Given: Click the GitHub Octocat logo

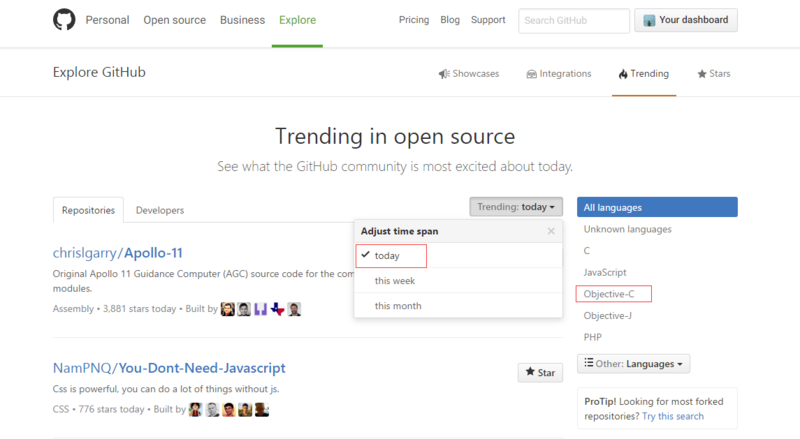Looking at the screenshot, I should [x=64, y=20].
